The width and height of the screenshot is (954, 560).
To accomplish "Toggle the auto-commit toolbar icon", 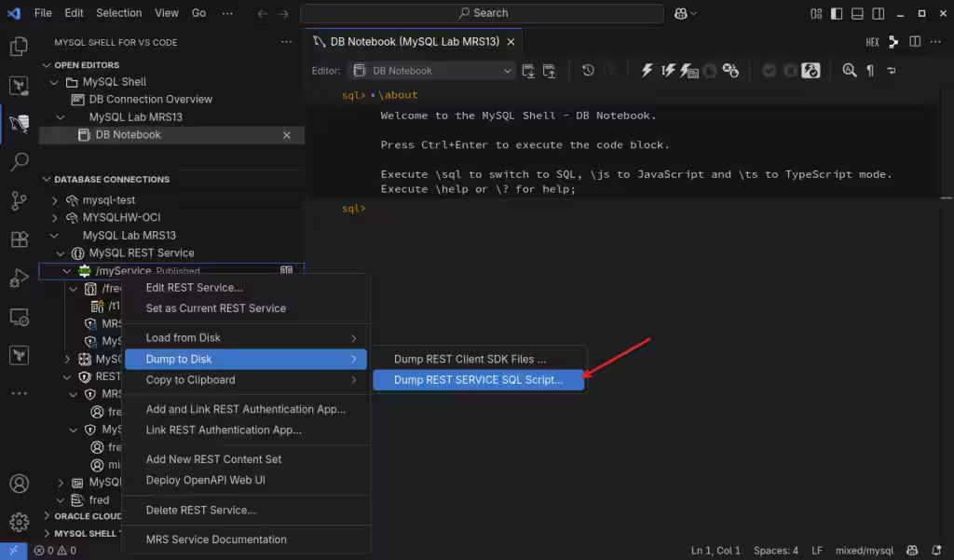I will click(x=811, y=71).
